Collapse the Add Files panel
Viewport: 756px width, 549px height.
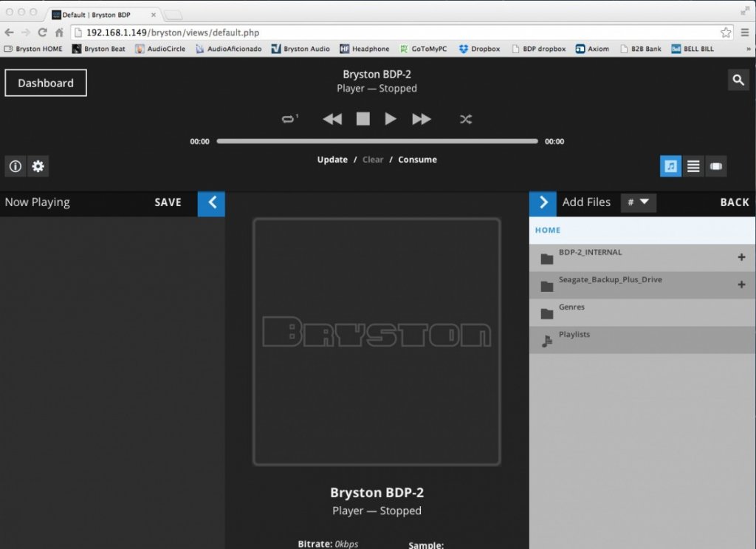pos(543,202)
